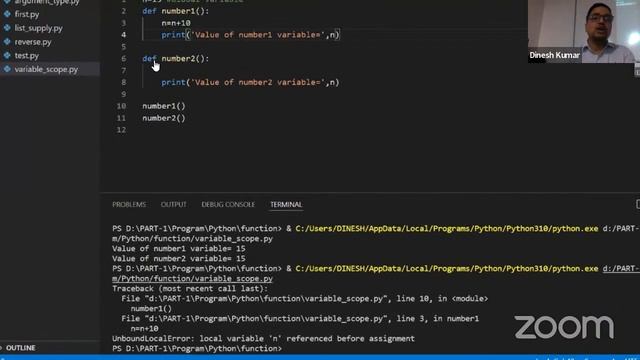Click 'Value of number1 variable= 15' output
Screen dimensions: 640x360
179,249
